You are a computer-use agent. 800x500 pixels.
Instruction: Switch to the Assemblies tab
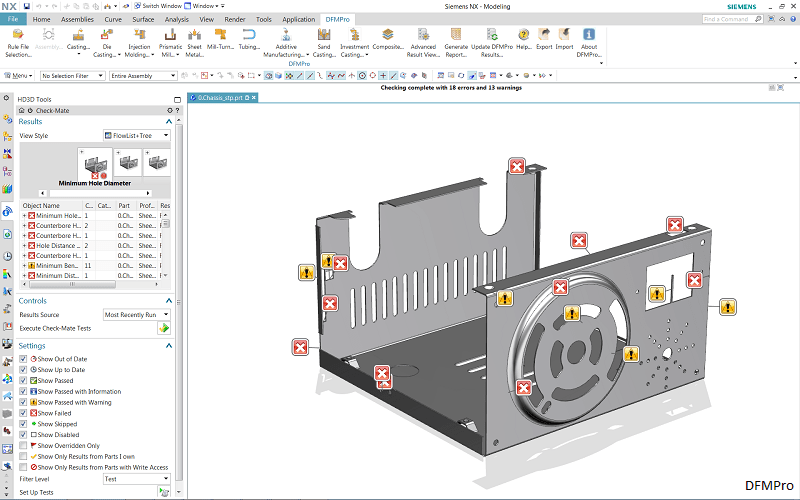click(x=77, y=19)
